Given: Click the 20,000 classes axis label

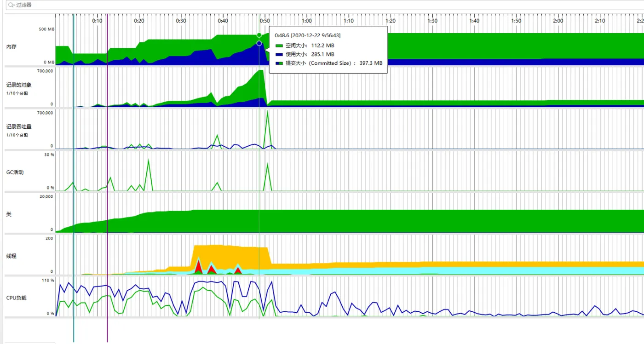Looking at the screenshot, I should coord(46,196).
